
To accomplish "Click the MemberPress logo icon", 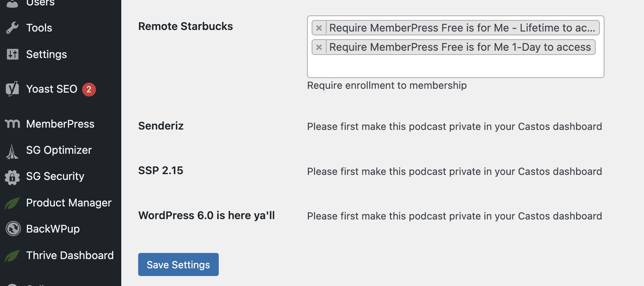I will [12, 124].
